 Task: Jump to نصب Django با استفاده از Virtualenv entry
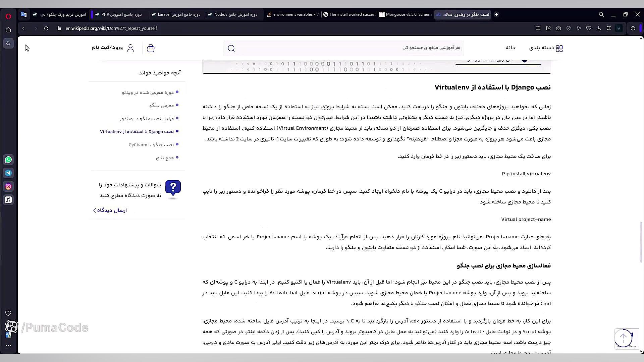(x=137, y=131)
